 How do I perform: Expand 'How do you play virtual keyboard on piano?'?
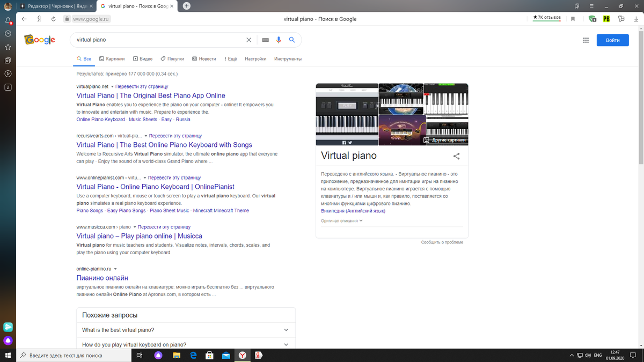pos(186,344)
